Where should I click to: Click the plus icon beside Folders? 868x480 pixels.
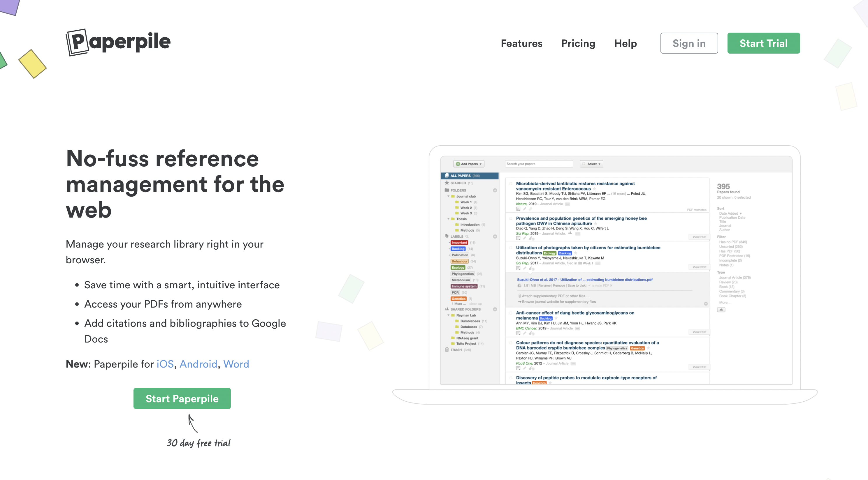[x=495, y=190]
